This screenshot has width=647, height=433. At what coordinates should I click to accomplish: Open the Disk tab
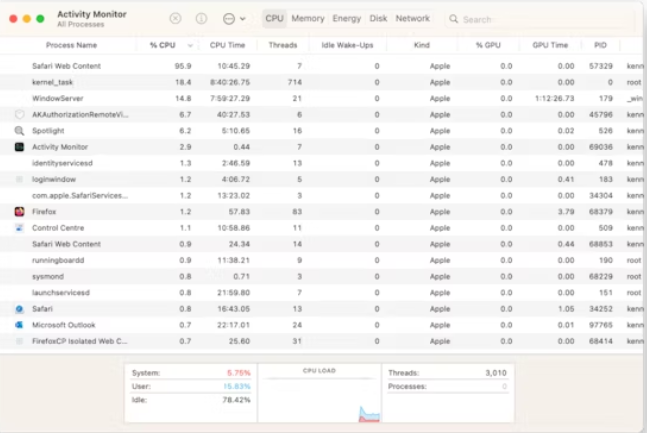pyautogui.click(x=378, y=18)
